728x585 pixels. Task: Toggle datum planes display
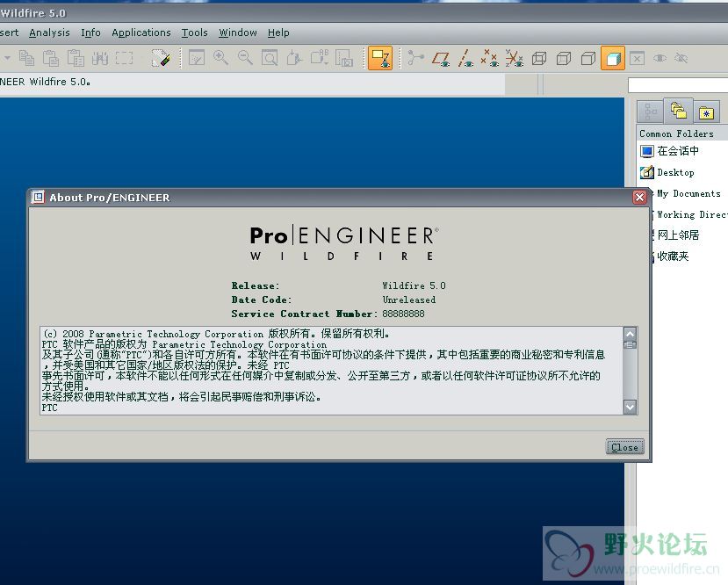441,58
